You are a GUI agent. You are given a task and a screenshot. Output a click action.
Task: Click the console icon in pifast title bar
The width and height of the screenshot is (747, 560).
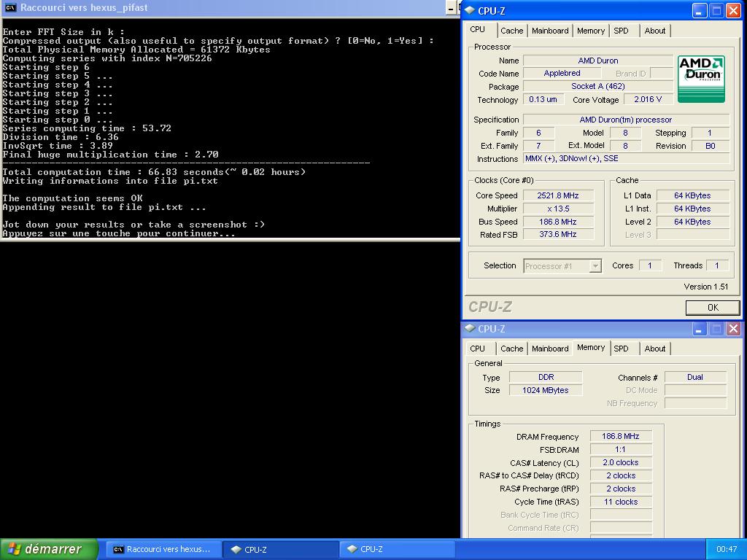point(10,7)
